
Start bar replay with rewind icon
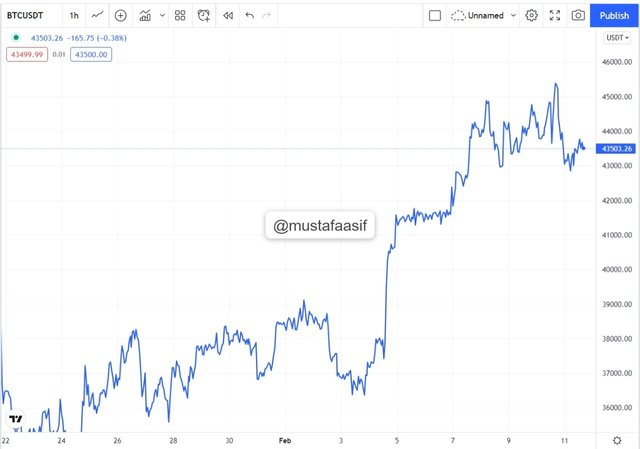[228, 16]
